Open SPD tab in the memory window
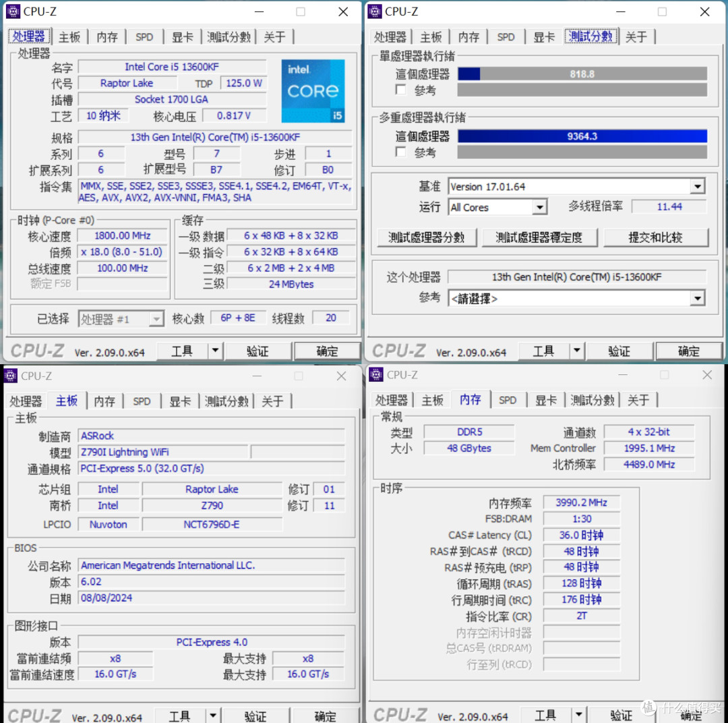This screenshot has width=728, height=723. [x=508, y=400]
